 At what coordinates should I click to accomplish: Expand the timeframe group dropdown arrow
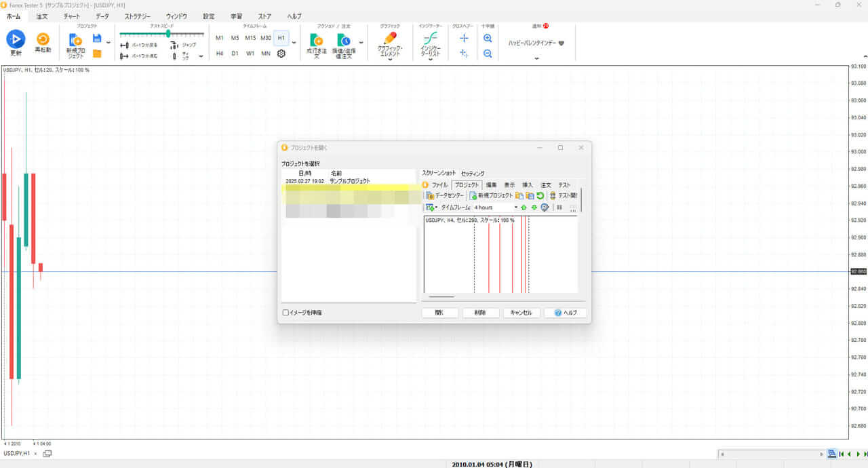point(294,43)
